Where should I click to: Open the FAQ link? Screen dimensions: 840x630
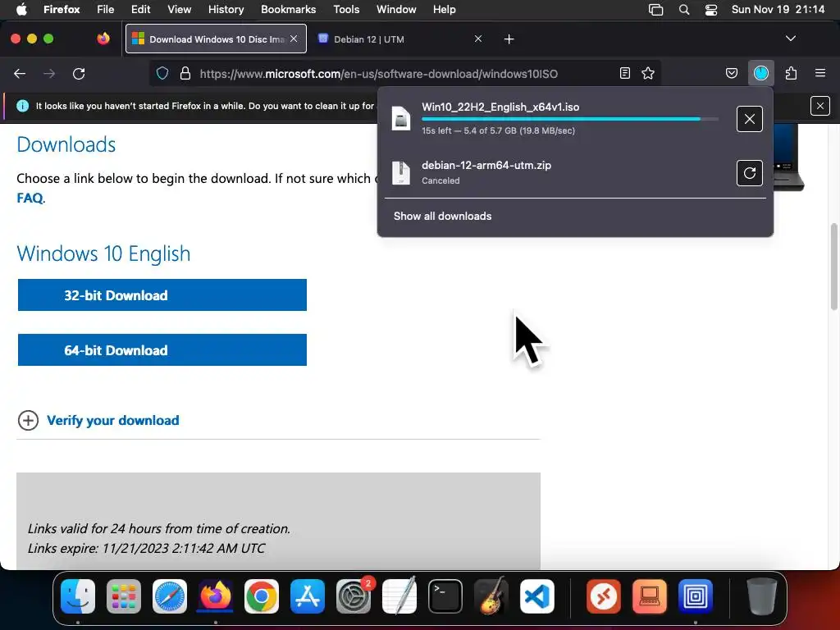click(x=30, y=199)
